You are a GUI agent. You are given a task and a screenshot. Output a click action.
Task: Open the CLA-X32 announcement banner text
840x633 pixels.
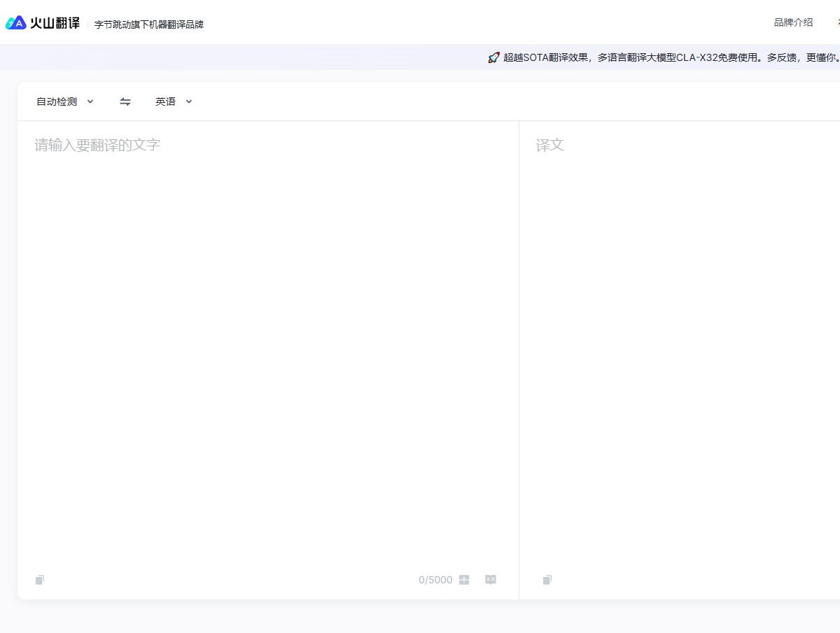[670, 57]
